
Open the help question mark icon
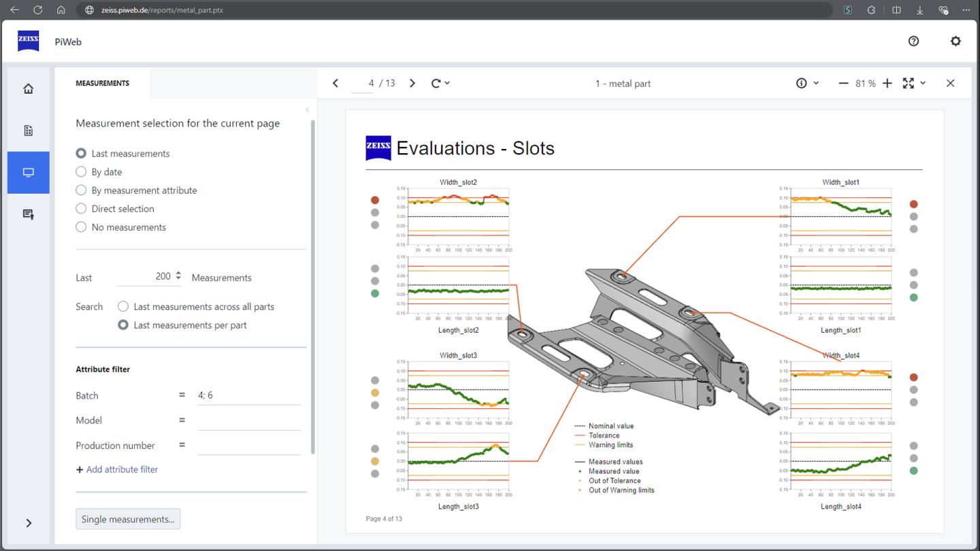click(x=913, y=41)
